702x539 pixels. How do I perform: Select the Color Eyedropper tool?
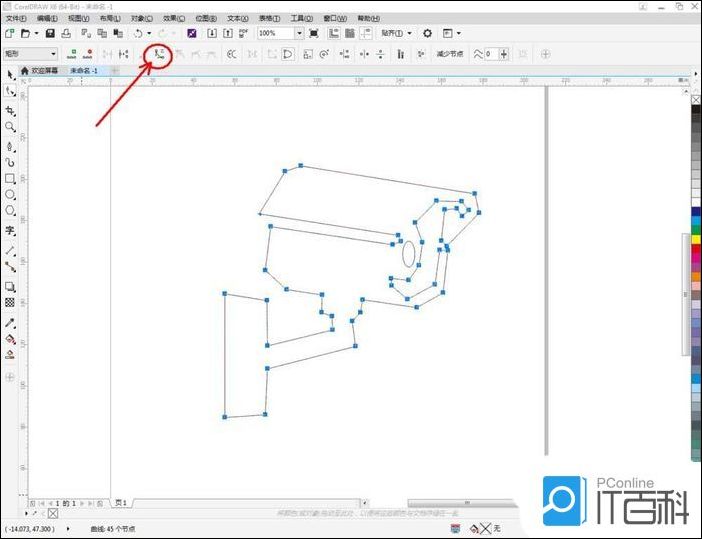coord(10,323)
